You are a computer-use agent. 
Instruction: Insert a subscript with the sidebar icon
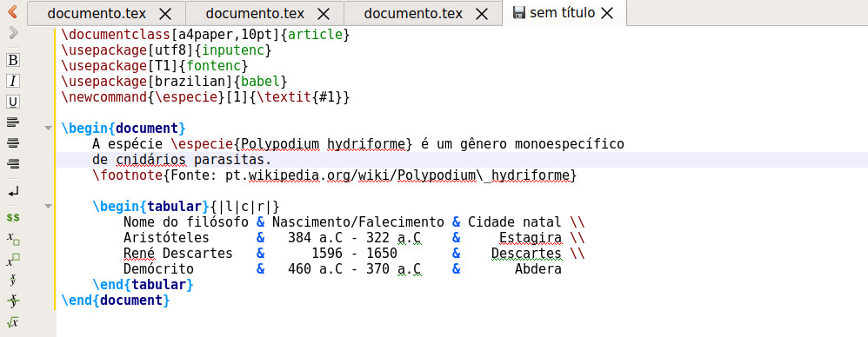coord(13,239)
